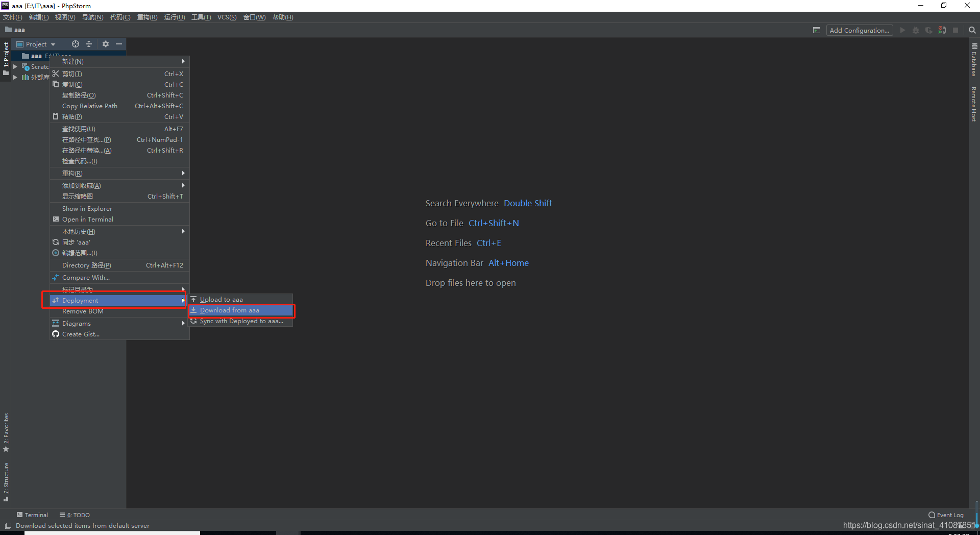
Task: Open the VCS(S) menu
Action: coord(227,17)
